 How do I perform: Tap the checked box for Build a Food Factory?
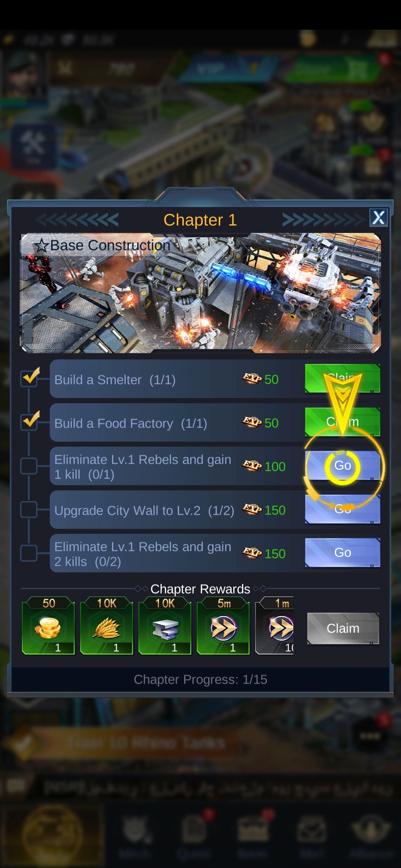tap(30, 421)
